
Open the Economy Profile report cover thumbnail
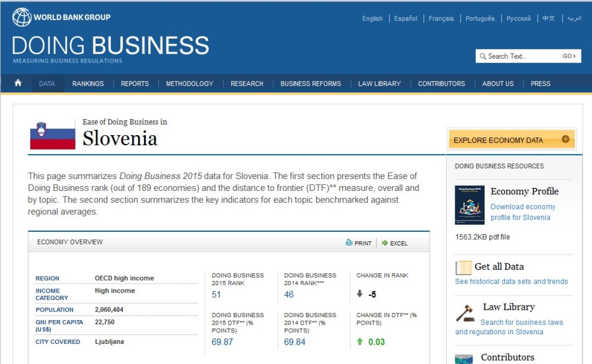click(469, 205)
